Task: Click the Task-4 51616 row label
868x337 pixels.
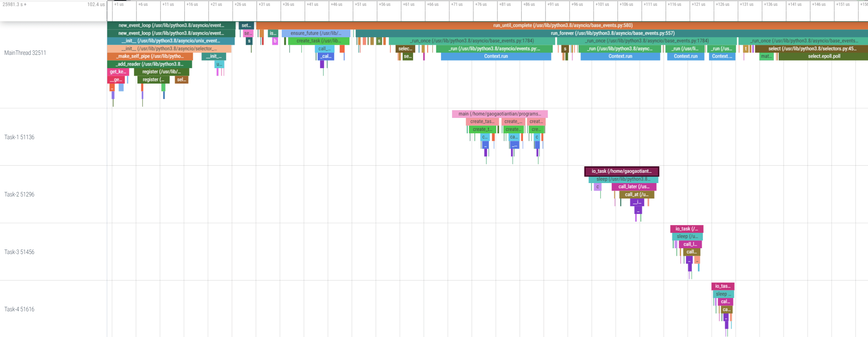Action: (x=19, y=309)
